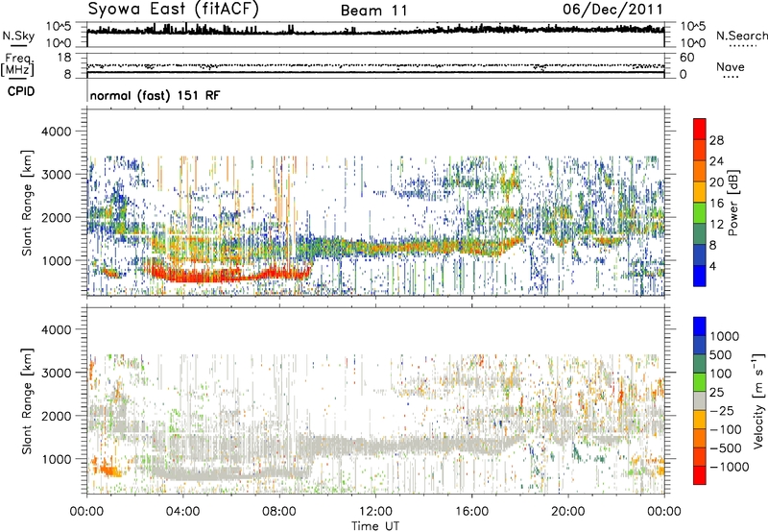Click the 'Beam 11' heading
768x532 pixels.
[x=373, y=11]
